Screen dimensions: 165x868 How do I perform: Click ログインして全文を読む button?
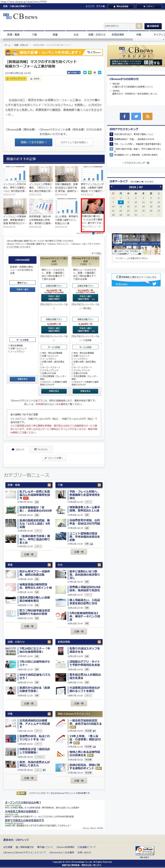pos(74,142)
